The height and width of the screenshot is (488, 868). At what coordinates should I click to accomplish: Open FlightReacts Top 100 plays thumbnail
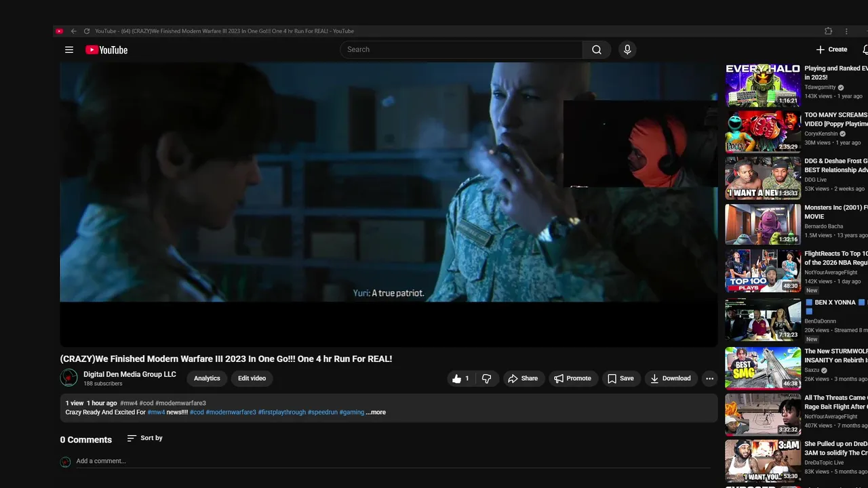coord(763,270)
